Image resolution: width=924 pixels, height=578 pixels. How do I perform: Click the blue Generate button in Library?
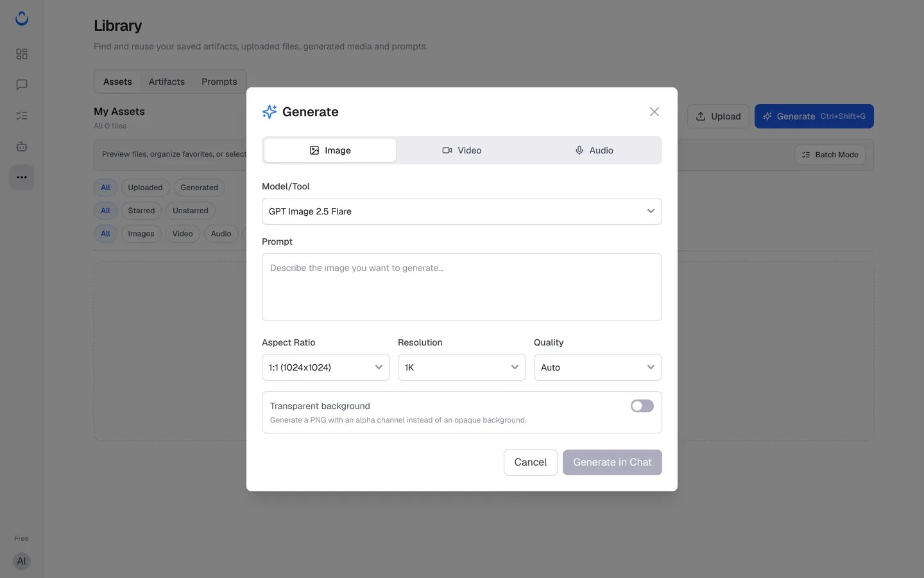click(x=814, y=116)
